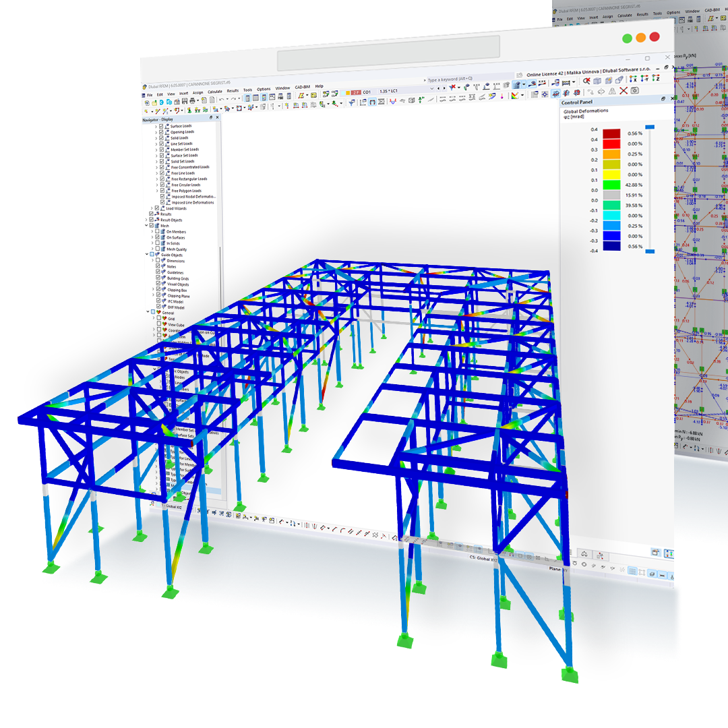Uncheck the Clipping Plane checkbox
Screen dimensions: 728x728
[x=158, y=295]
